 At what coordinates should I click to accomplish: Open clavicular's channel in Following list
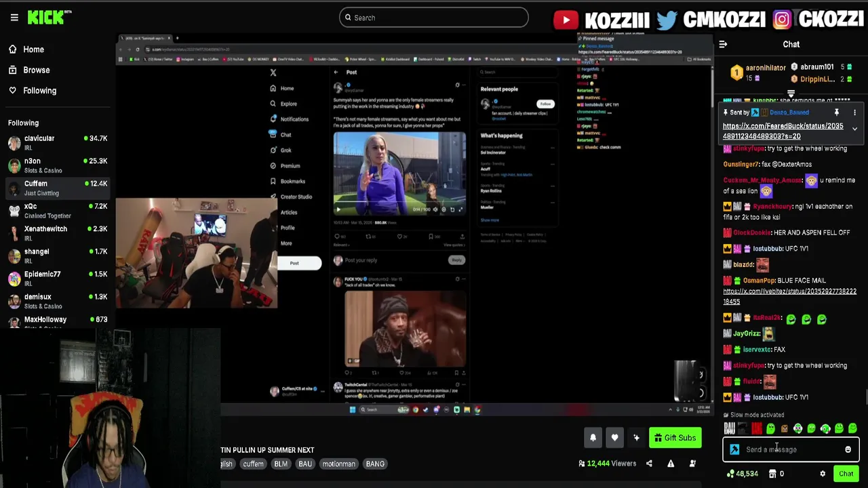[x=58, y=142]
